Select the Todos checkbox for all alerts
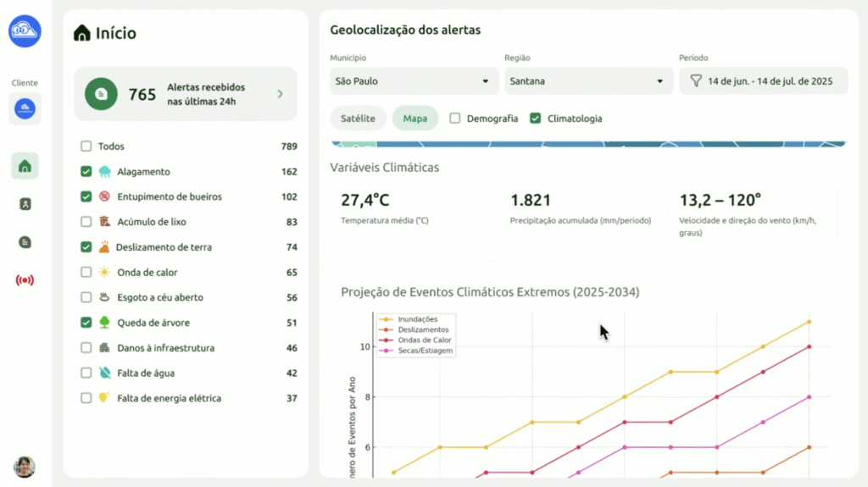Viewport: 868px width, 487px height. pyautogui.click(x=86, y=147)
